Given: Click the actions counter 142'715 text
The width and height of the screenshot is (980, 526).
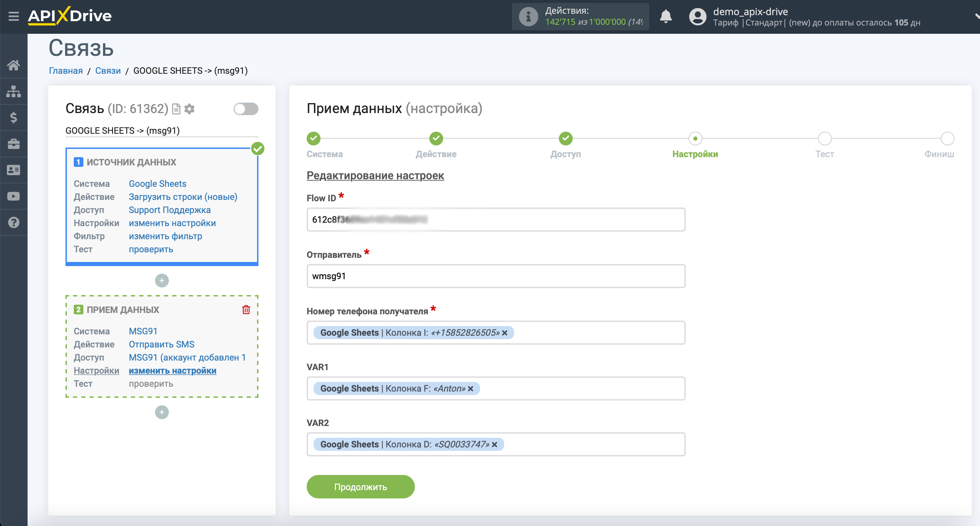Looking at the screenshot, I should coord(560,22).
